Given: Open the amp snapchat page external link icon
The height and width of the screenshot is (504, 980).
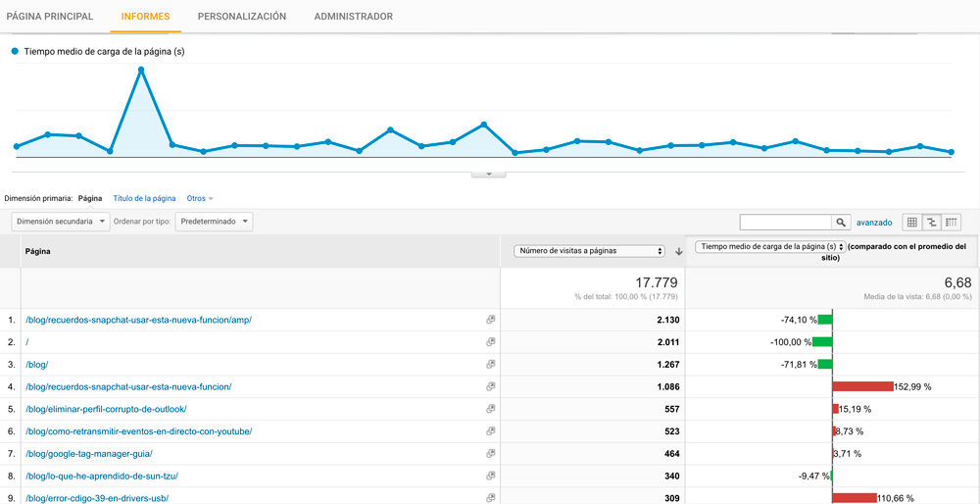Looking at the screenshot, I should (x=490, y=320).
